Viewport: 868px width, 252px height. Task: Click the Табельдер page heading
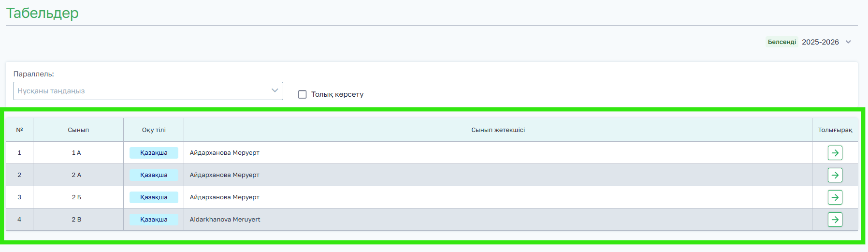point(43,13)
